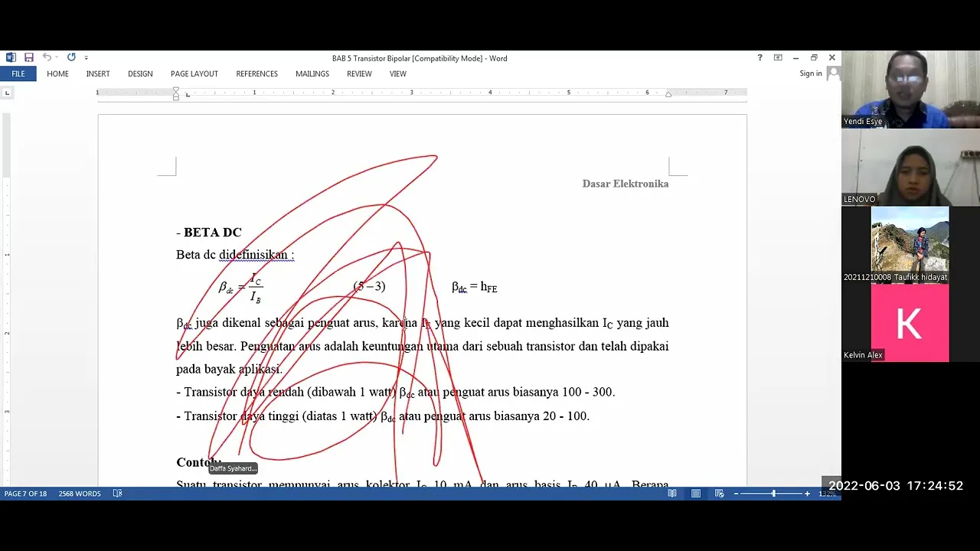Click the Word application icon in title bar

pyautogui.click(x=11, y=57)
